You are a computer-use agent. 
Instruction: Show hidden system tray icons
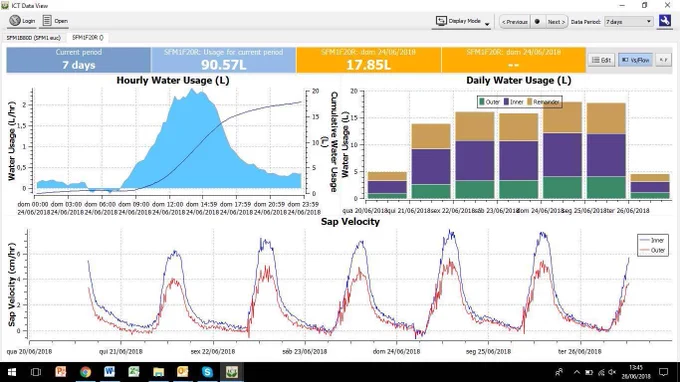(x=576, y=372)
